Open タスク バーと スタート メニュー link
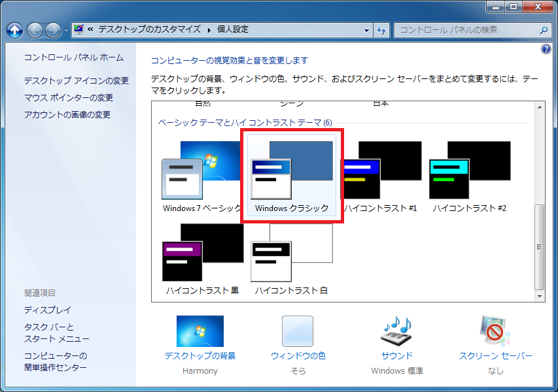 (56, 333)
